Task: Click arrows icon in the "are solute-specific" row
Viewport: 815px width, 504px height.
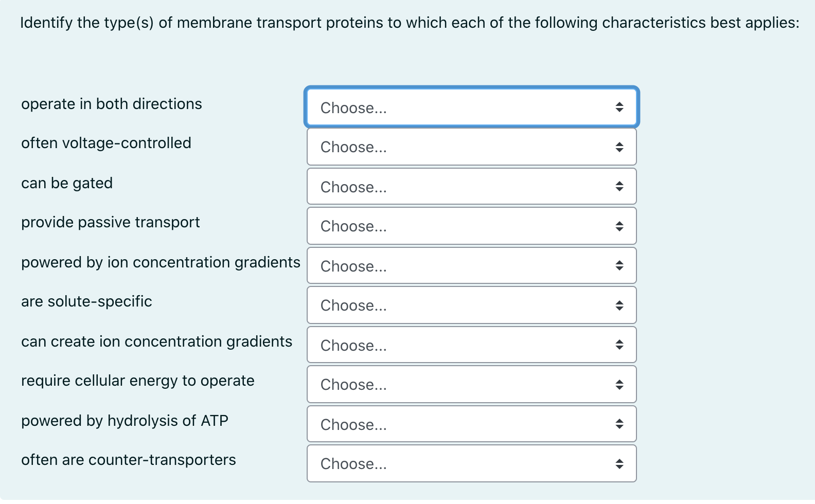Action: (619, 305)
